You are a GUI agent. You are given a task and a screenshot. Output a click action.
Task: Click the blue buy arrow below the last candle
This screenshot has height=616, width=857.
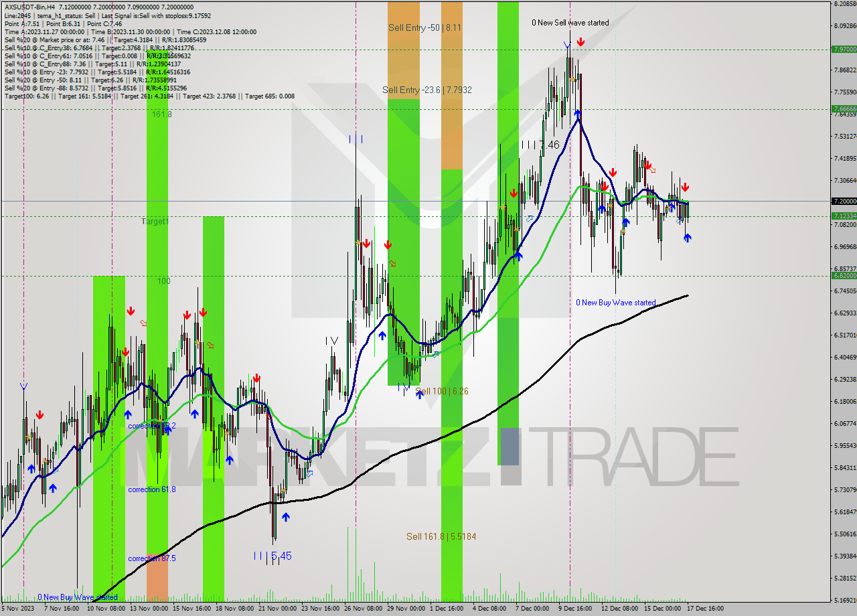pos(687,237)
